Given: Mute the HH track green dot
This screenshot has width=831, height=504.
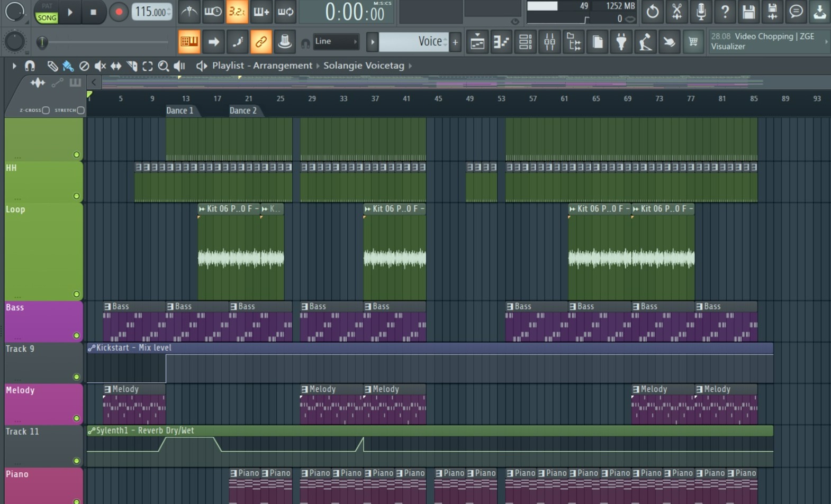Looking at the screenshot, I should 76,196.
